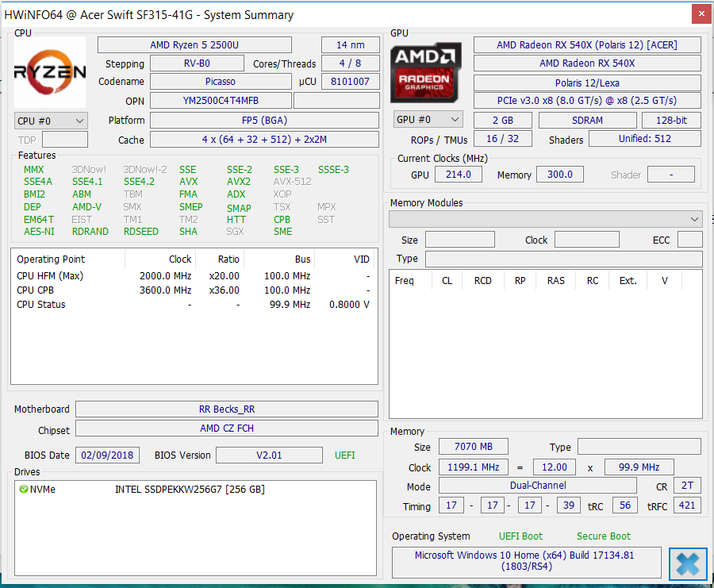
Task: Click the empty ECC field
Action: (x=690, y=239)
